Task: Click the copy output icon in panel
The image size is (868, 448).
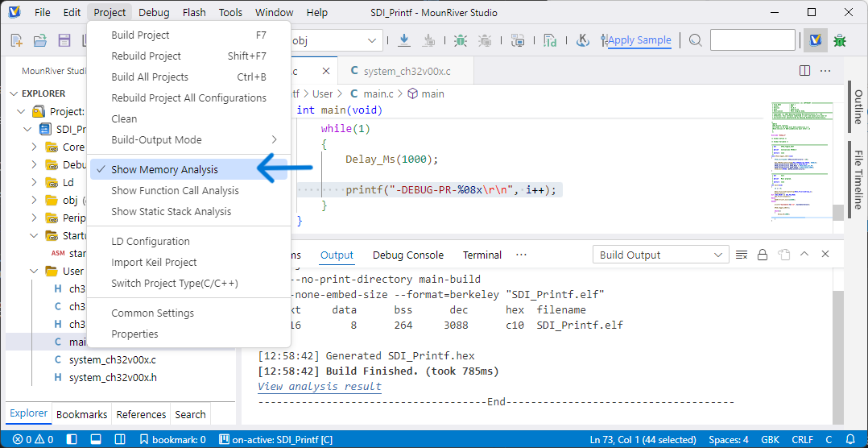Action: point(783,255)
